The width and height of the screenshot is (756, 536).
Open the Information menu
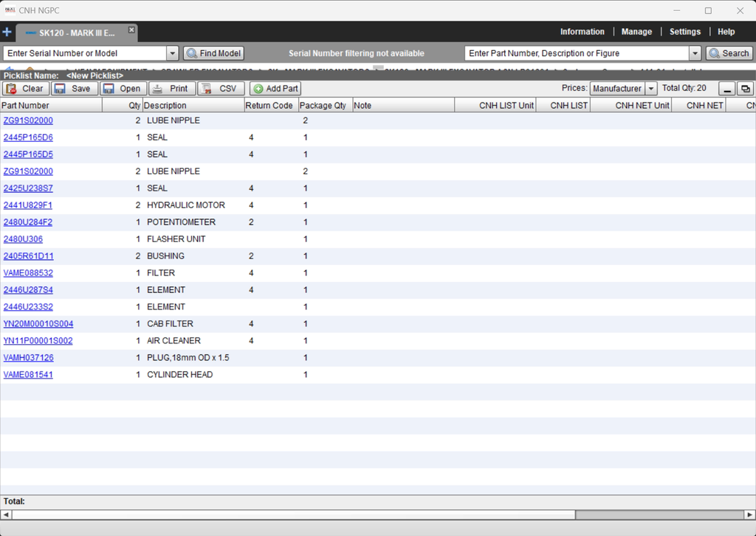click(582, 32)
